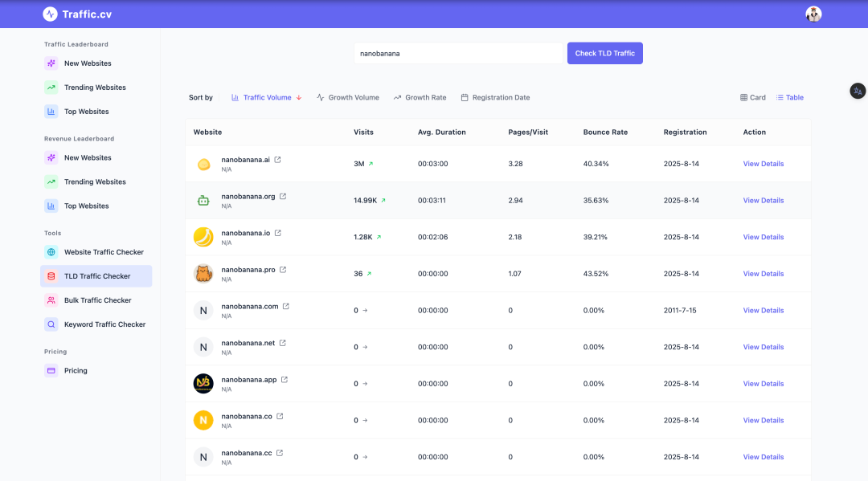
Task: Sort by Growth Rate
Action: click(420, 97)
